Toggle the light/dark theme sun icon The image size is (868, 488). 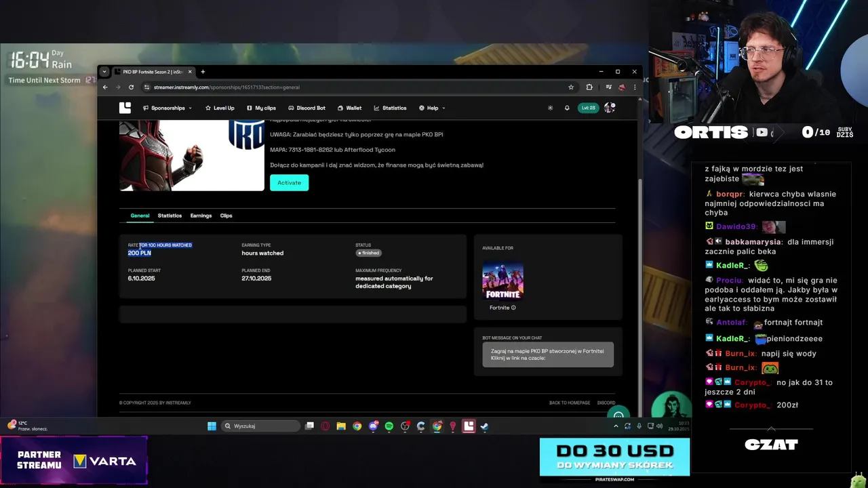click(x=550, y=108)
